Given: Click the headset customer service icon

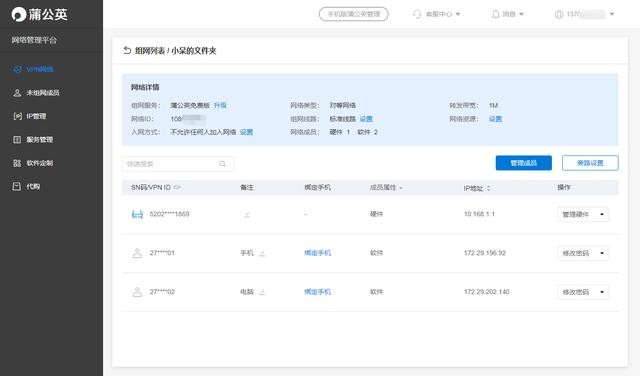Looking at the screenshot, I should point(417,14).
